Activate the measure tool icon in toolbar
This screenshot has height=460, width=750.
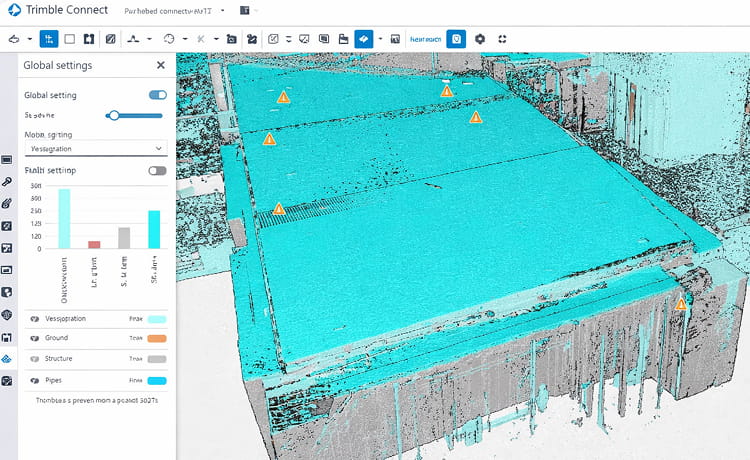point(133,39)
